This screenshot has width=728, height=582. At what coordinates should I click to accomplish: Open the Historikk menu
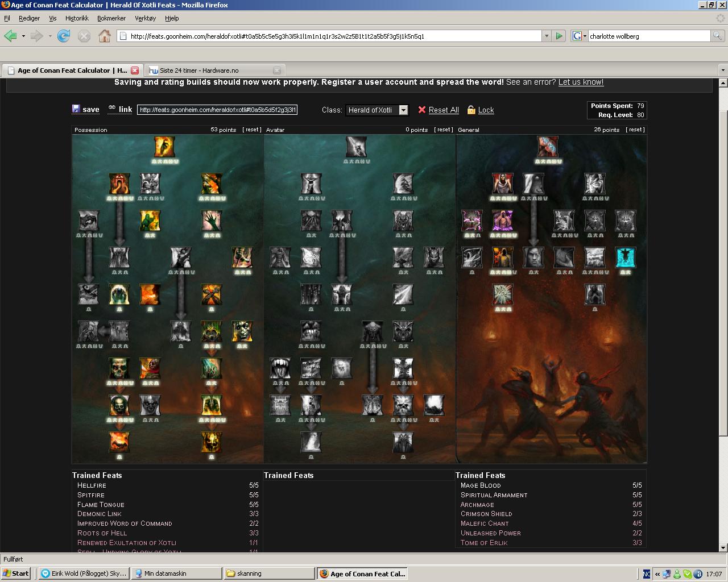click(77, 18)
